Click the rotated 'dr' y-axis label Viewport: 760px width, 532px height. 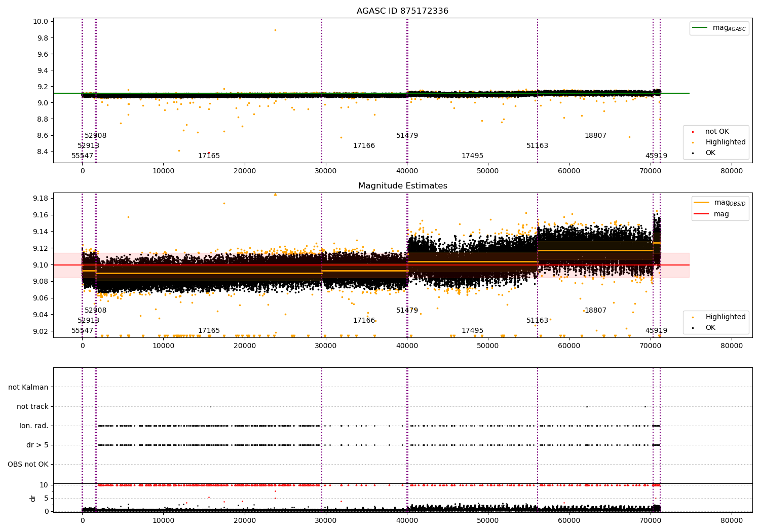click(x=33, y=498)
